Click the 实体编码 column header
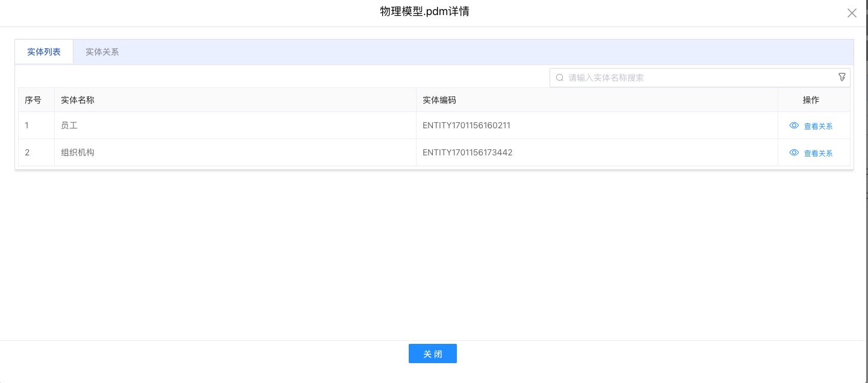868x383 pixels. (439, 100)
